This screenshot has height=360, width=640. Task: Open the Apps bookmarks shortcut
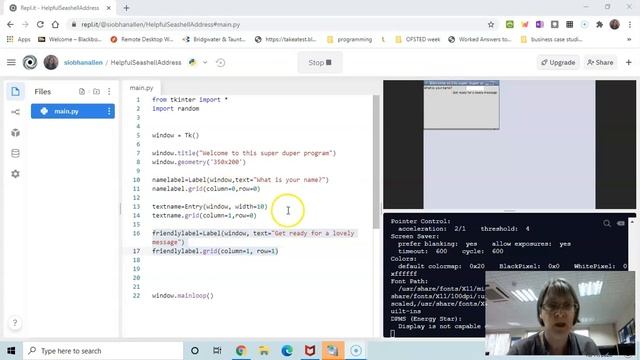tap(19, 39)
